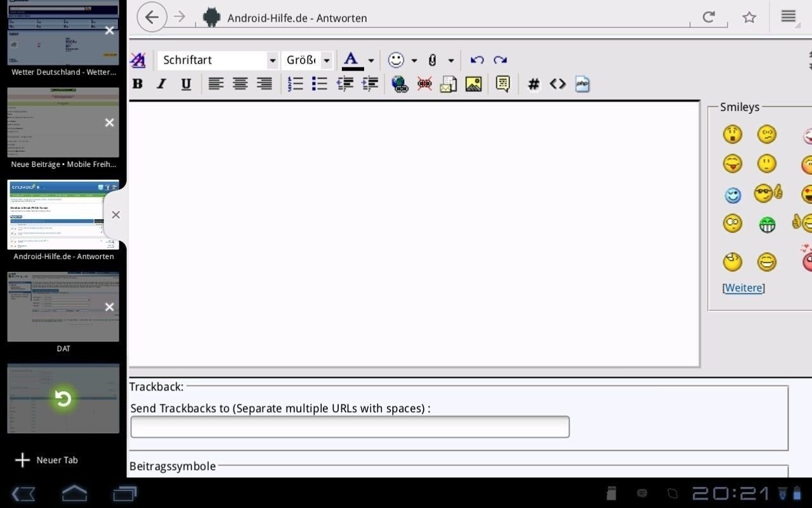
Task: Switch to Neue Beiträge Mobile Freiheit tab
Action: click(63, 123)
